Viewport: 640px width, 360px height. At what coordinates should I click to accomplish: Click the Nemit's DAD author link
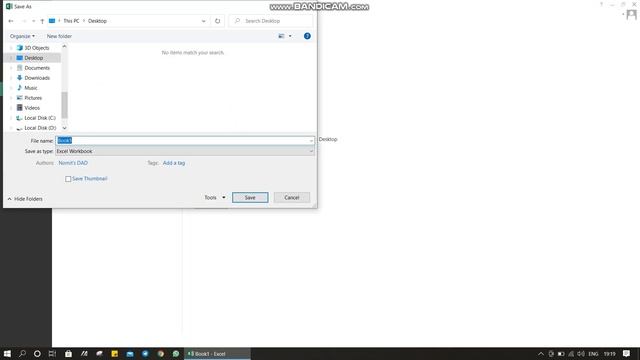[x=73, y=163]
